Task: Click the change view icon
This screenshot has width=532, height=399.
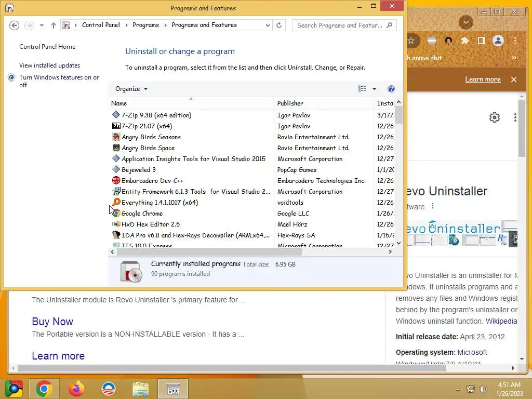Action: click(x=362, y=89)
